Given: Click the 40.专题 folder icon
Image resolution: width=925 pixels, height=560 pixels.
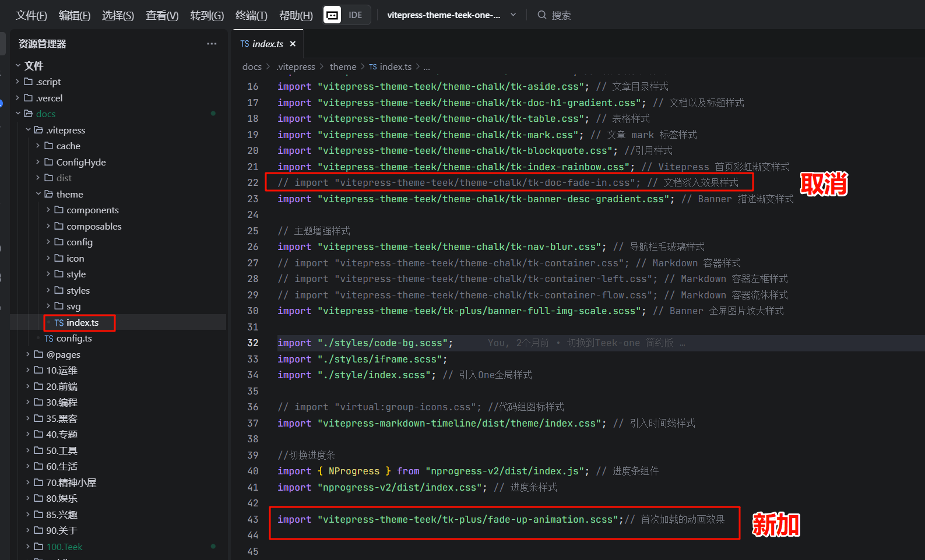Looking at the screenshot, I should (38, 434).
